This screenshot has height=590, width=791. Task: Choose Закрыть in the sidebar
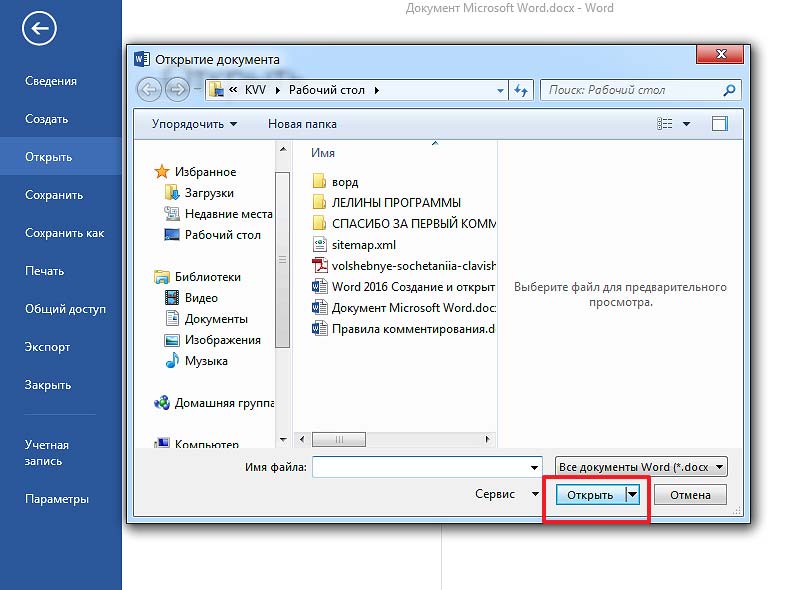click(48, 385)
